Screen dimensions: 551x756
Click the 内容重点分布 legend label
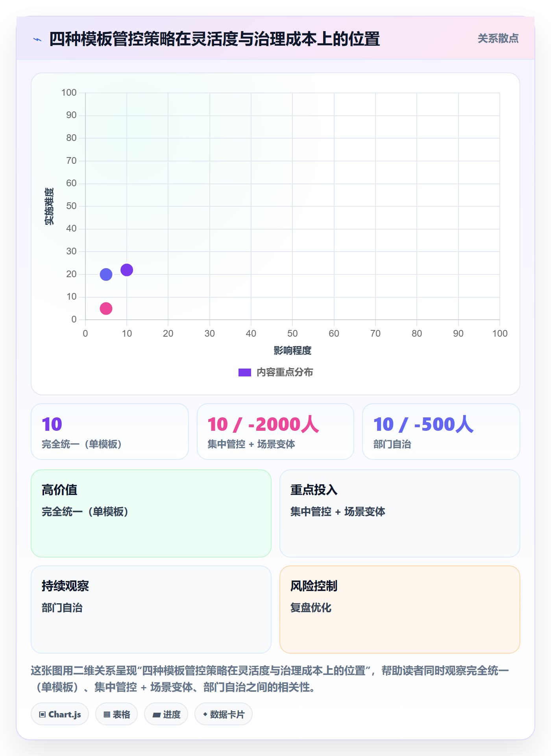[285, 372]
